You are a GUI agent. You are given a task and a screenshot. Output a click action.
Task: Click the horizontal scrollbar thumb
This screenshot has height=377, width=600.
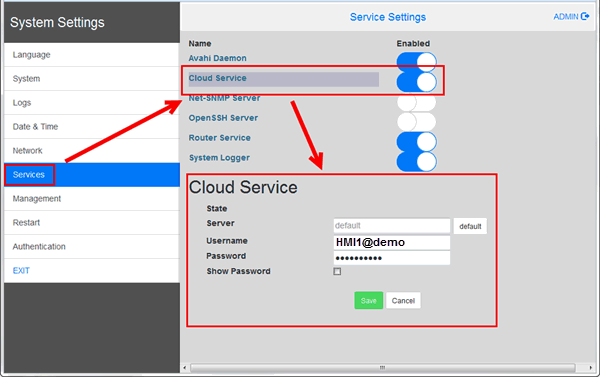[x=383, y=368]
